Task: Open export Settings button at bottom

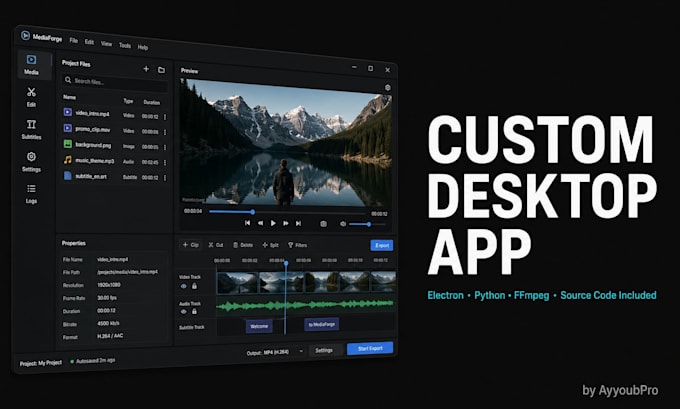Action: (324, 350)
